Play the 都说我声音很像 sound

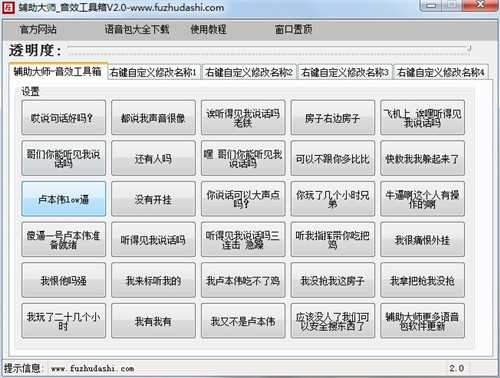[x=153, y=118]
